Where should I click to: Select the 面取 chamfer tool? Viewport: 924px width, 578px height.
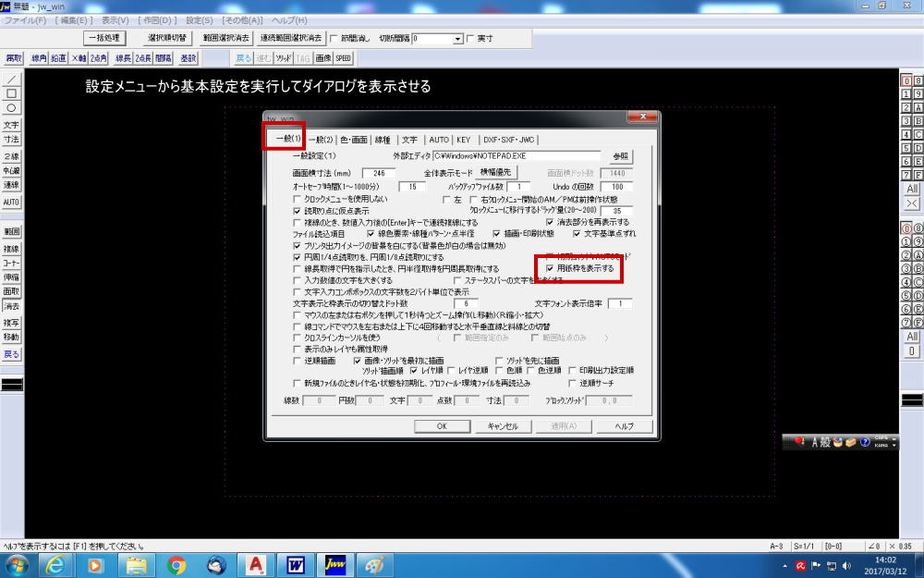[x=11, y=291]
